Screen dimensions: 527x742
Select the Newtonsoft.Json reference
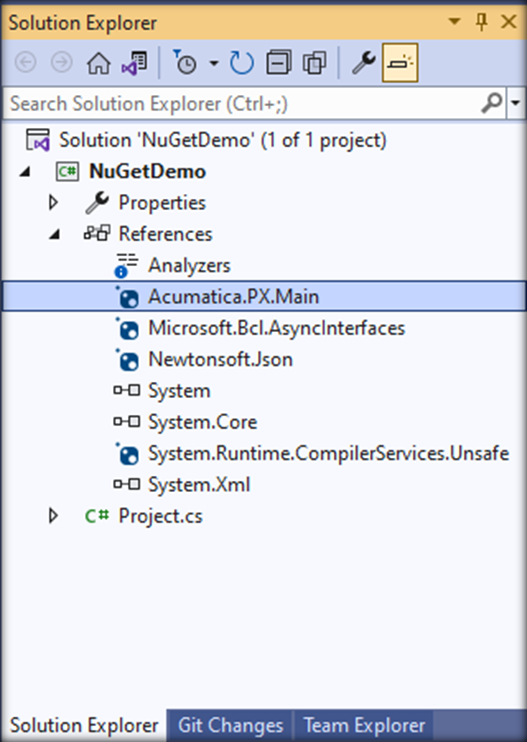click(220, 360)
